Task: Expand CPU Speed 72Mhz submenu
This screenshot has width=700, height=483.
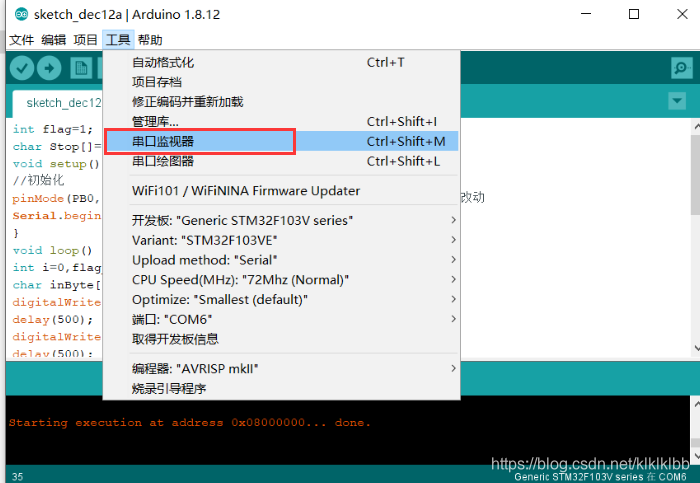Action: click(x=281, y=280)
